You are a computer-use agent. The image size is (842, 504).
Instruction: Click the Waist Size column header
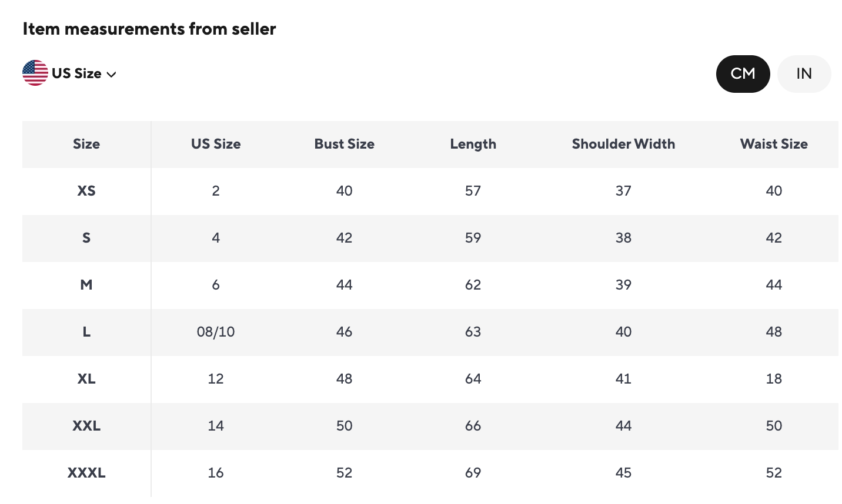(774, 144)
